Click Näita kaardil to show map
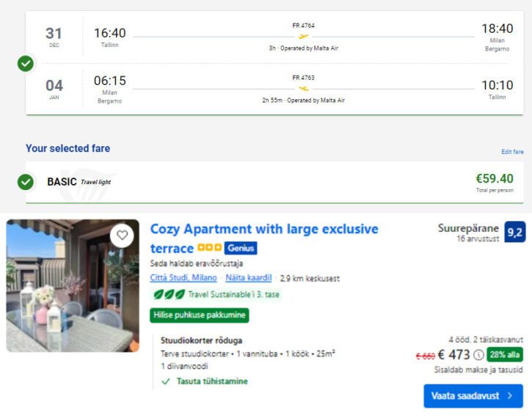 point(248,278)
